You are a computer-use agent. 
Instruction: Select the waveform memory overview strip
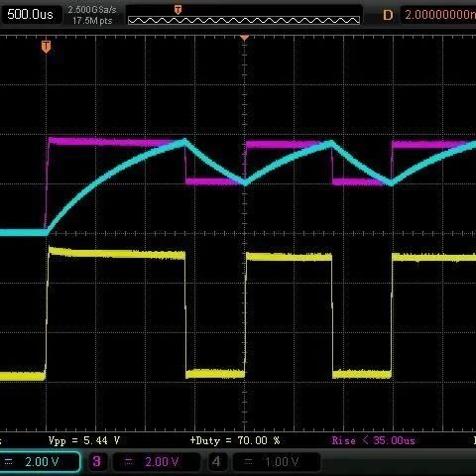pos(244,21)
